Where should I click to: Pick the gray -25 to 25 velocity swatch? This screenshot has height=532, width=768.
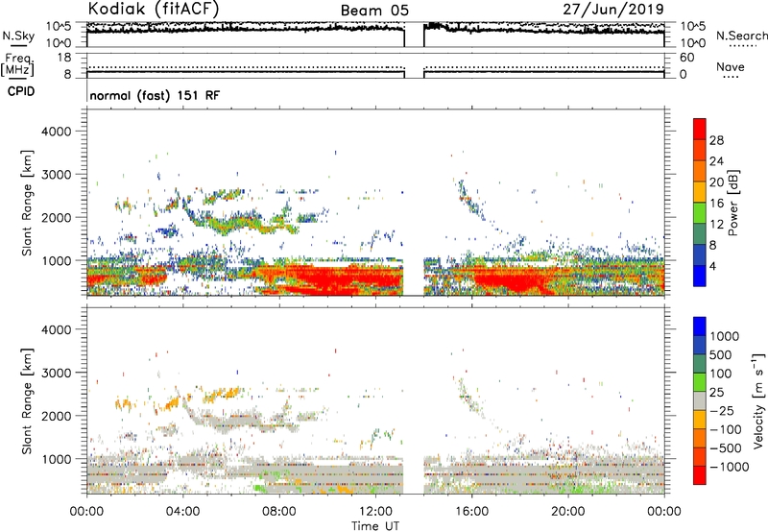[x=700, y=400]
